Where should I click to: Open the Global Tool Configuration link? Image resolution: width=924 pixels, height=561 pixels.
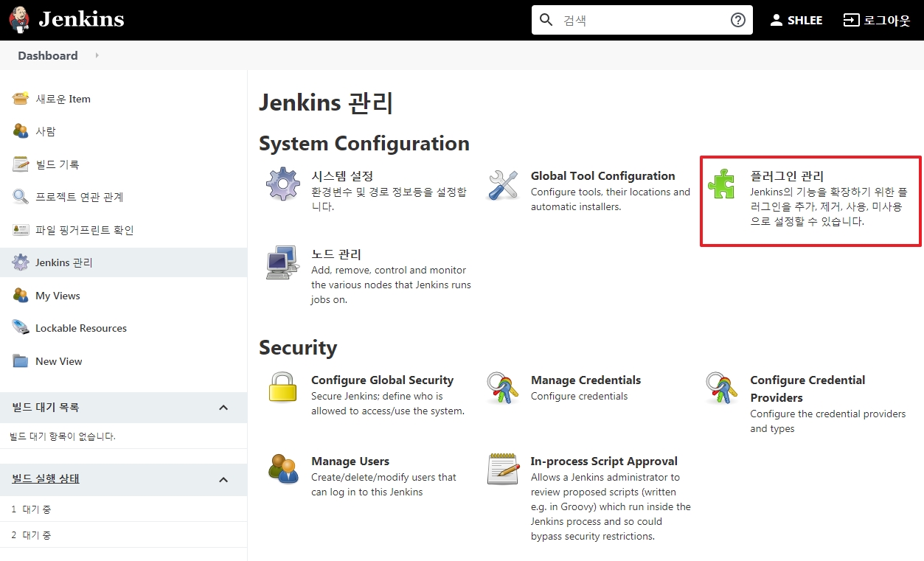[602, 176]
